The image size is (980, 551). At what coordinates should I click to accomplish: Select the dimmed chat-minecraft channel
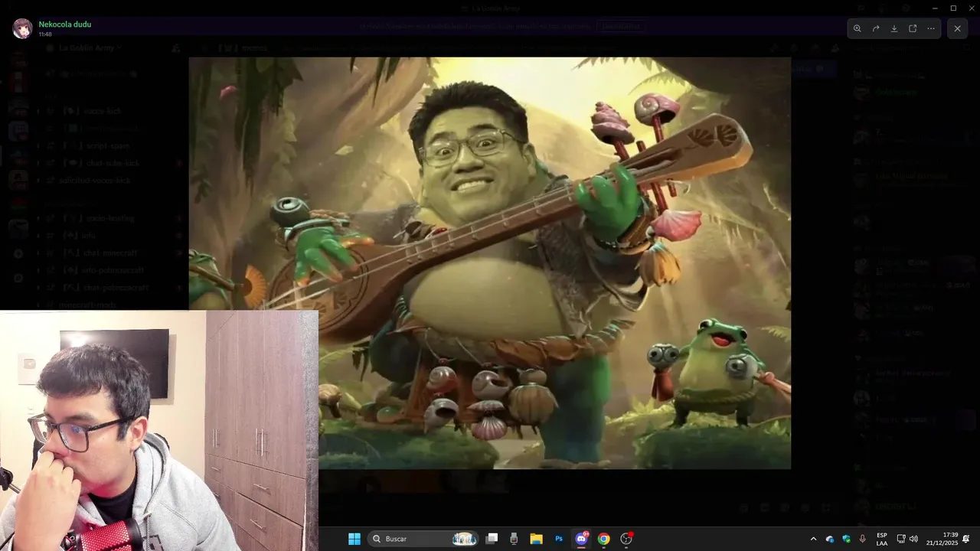[110, 253]
